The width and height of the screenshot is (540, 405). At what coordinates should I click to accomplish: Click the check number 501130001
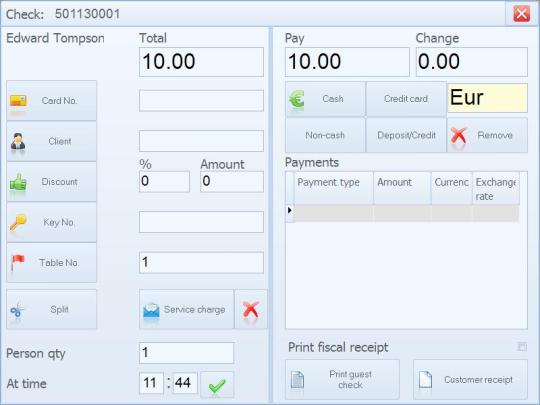[x=87, y=14]
